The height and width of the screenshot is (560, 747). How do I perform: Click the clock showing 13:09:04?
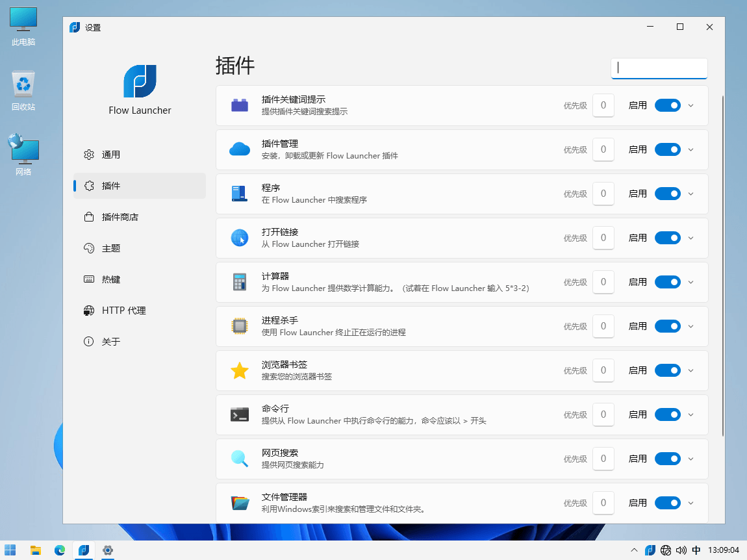[723, 550]
